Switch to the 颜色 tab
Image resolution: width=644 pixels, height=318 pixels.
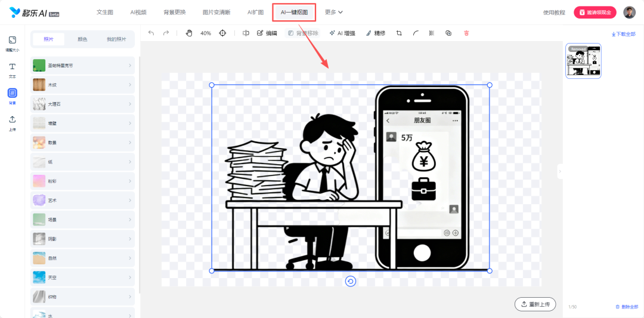click(83, 39)
